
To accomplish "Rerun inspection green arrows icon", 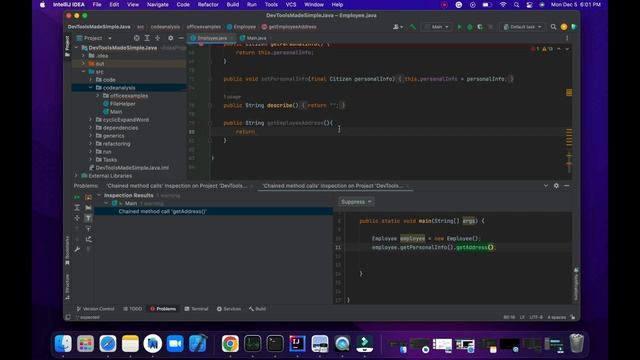I will point(77,197).
